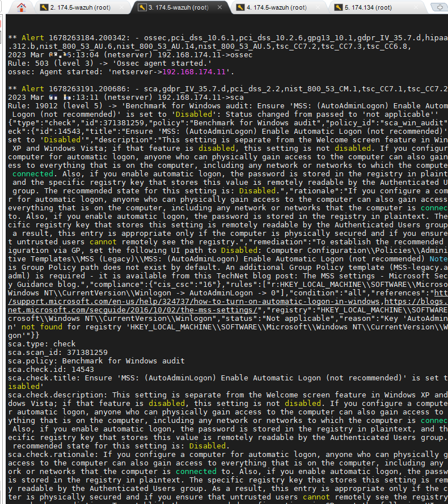Click 'ossec: Agent started:' line
The width and height of the screenshot is (448, 504).
(x=121, y=71)
